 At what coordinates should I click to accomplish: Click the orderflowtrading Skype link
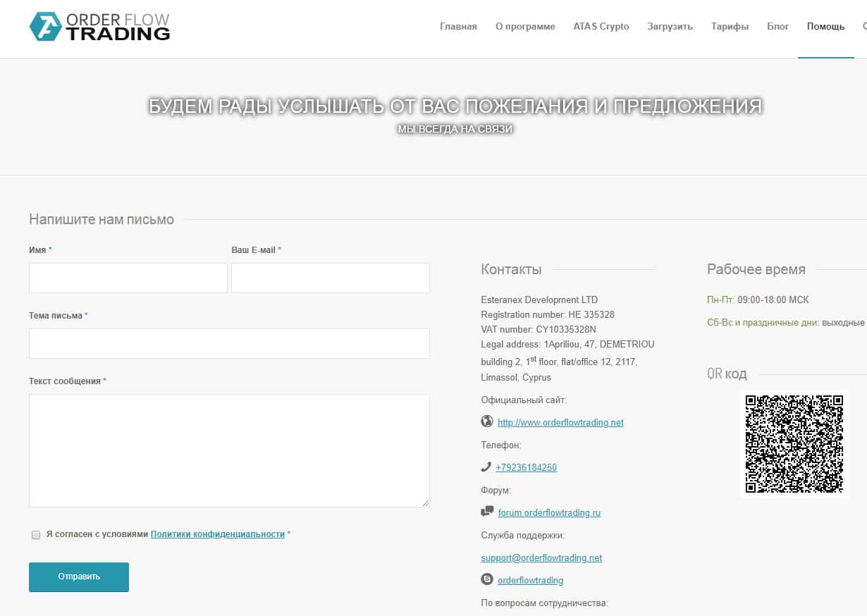(x=530, y=581)
